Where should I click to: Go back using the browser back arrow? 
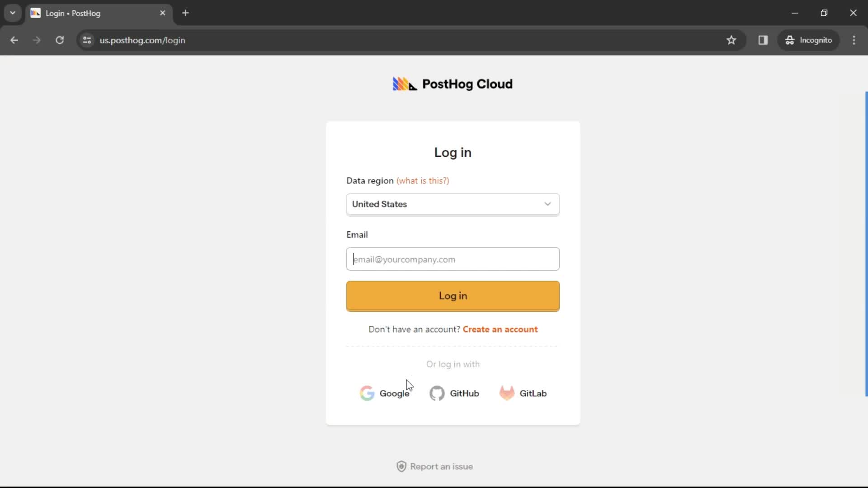(14, 40)
